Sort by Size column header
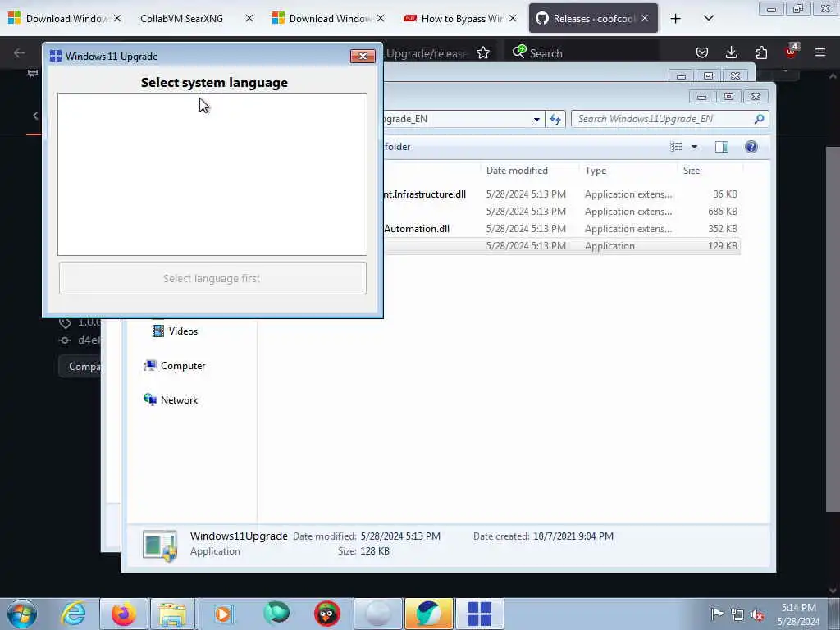840x630 pixels. pyautogui.click(x=691, y=171)
